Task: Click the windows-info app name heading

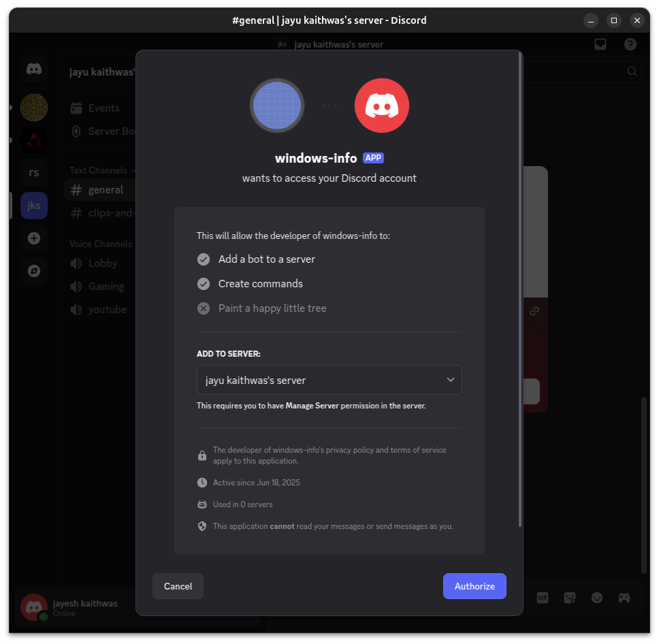Action: (316, 158)
